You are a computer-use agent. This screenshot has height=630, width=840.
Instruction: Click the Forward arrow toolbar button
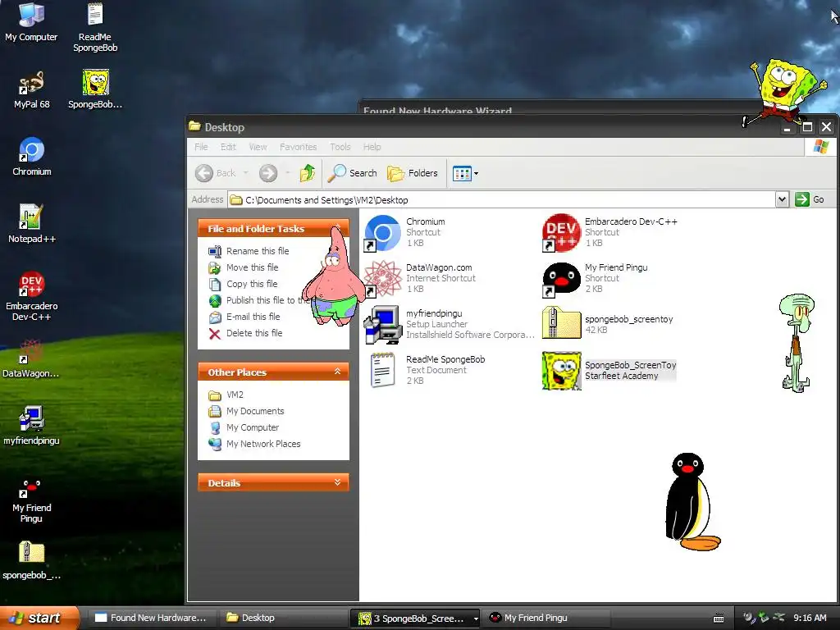click(x=268, y=173)
